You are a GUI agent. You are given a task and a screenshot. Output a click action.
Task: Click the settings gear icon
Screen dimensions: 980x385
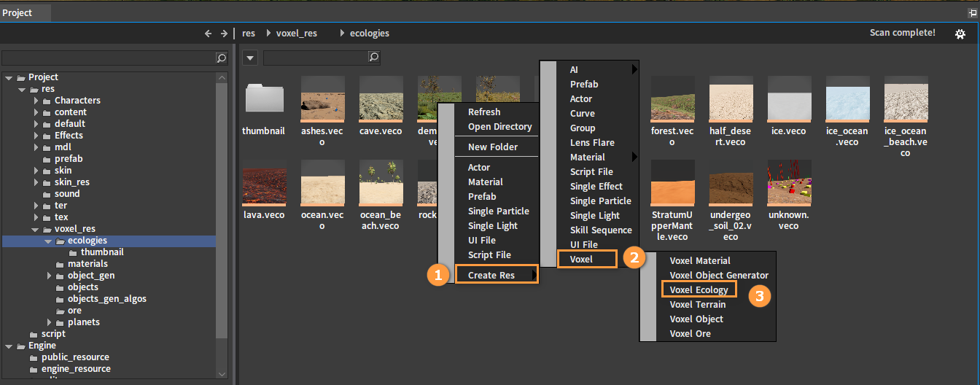click(x=960, y=34)
